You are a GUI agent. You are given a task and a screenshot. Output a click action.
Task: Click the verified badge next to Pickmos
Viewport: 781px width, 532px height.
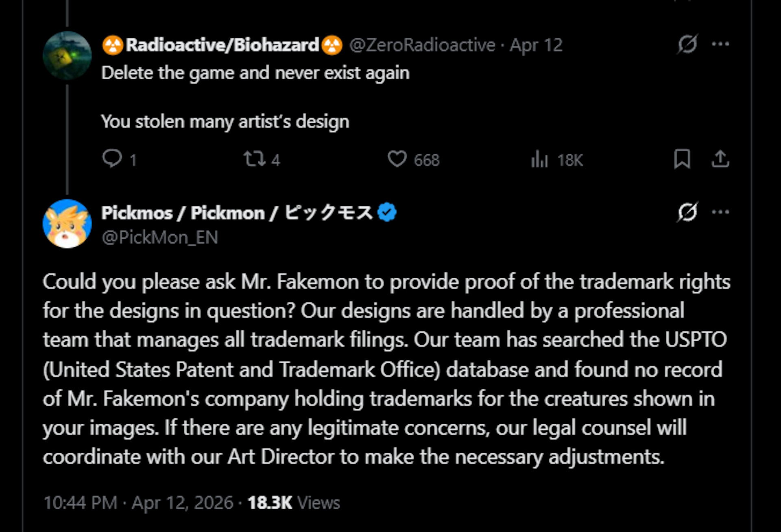386,212
